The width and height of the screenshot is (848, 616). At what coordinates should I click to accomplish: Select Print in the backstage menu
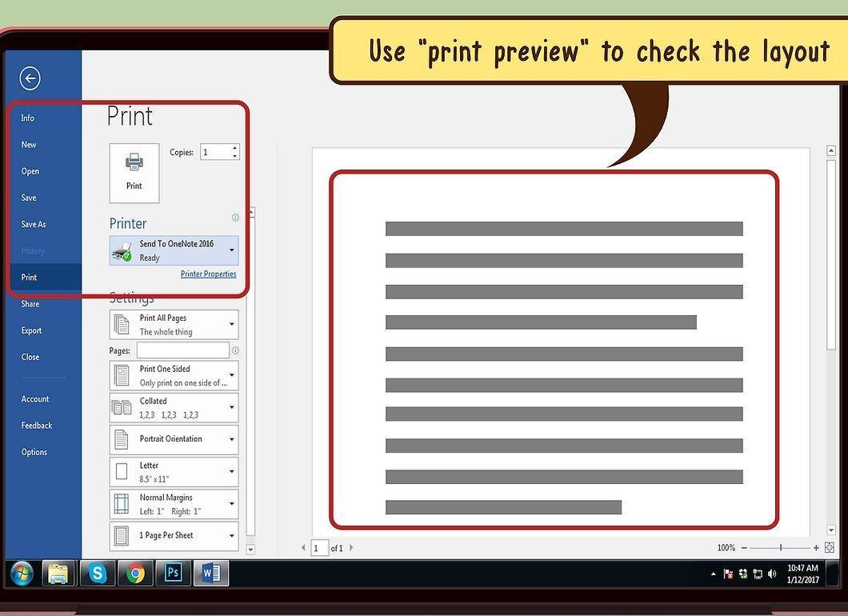click(30, 277)
